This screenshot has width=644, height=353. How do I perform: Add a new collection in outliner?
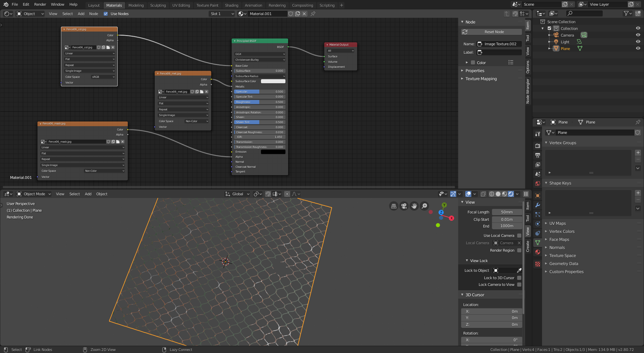638,13
